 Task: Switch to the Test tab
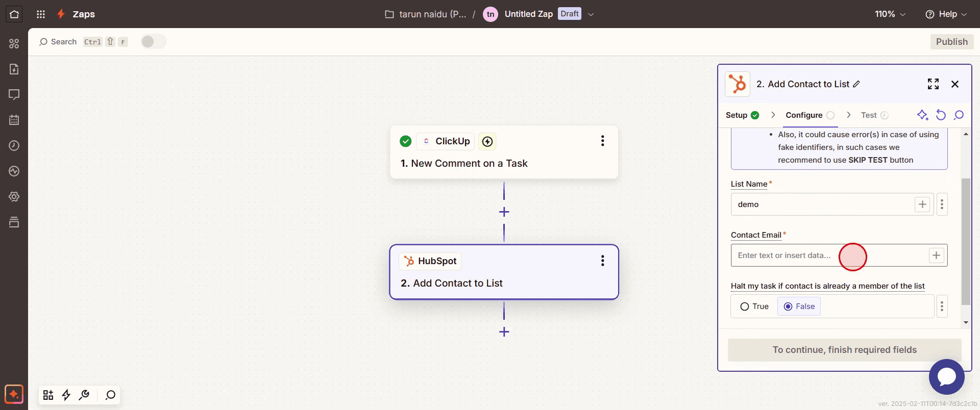click(x=874, y=115)
